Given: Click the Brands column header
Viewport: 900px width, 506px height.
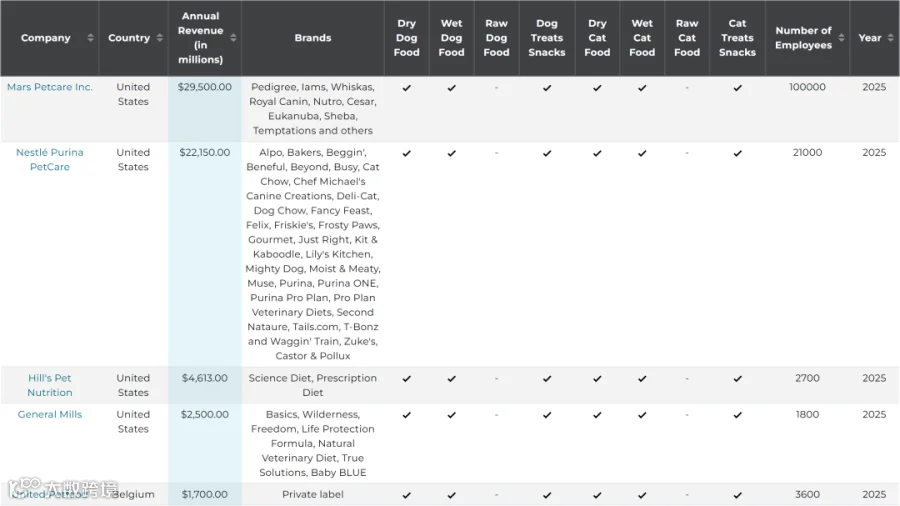Looking at the screenshot, I should [x=313, y=38].
